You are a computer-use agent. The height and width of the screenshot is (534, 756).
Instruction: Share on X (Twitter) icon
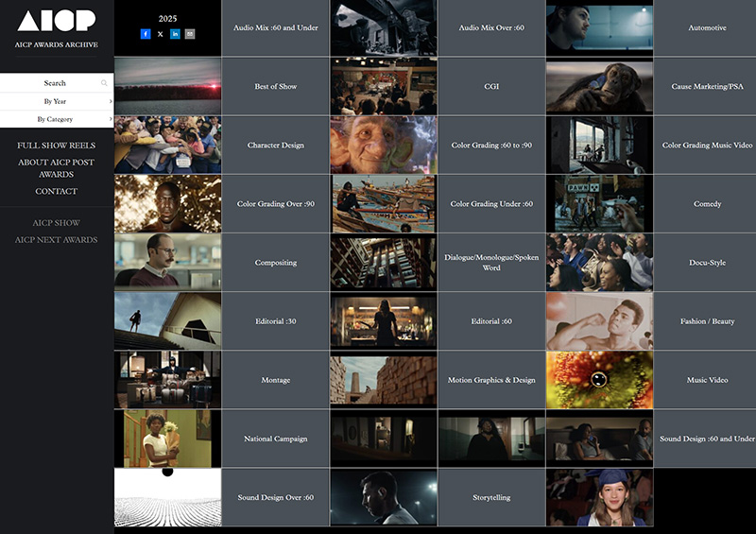pyautogui.click(x=160, y=34)
